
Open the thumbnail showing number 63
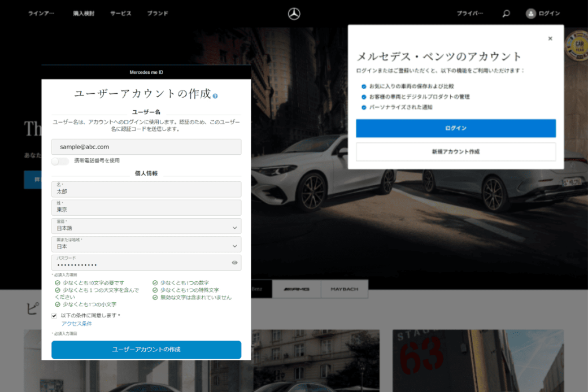coord(478,361)
